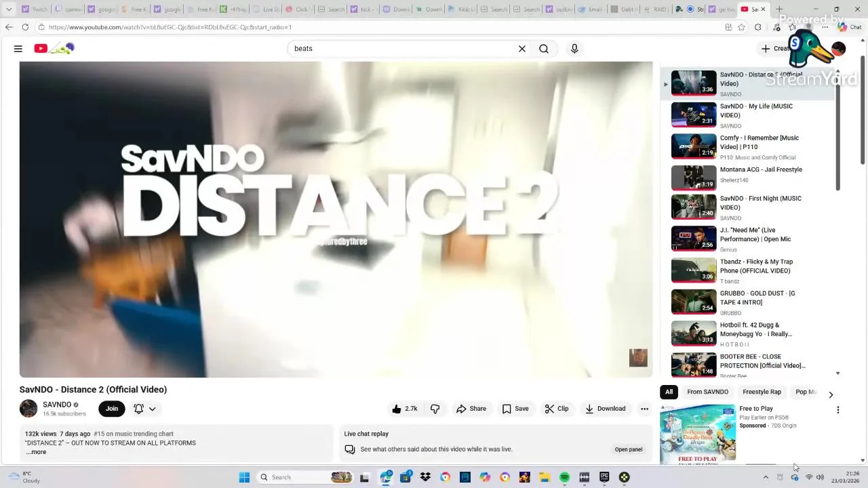Run search with the magnifier button
This screenshot has width=868, height=488.
[x=544, y=49]
